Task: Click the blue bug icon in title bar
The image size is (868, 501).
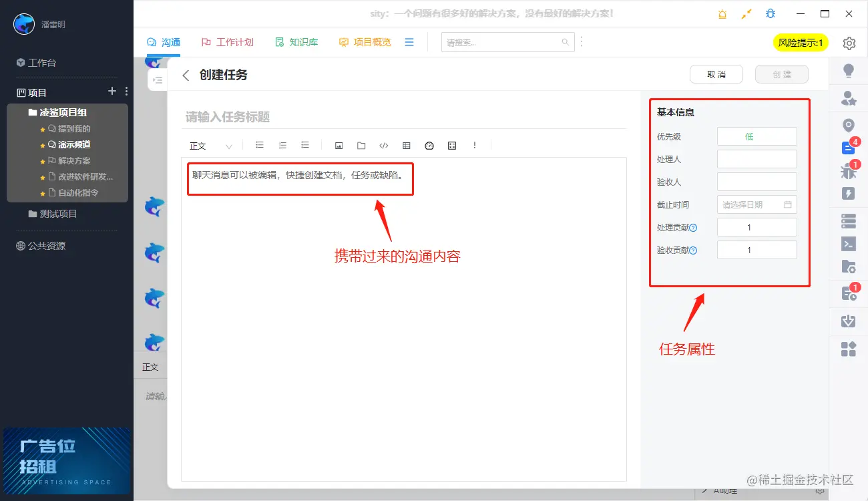Action: point(771,13)
